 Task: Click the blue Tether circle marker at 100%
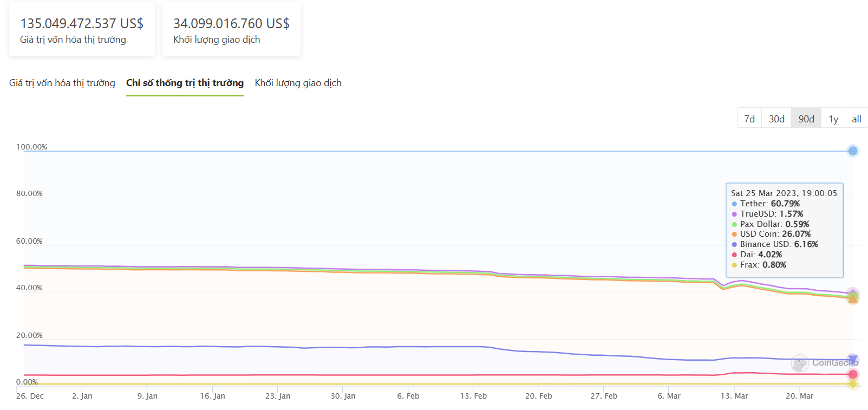(x=853, y=151)
